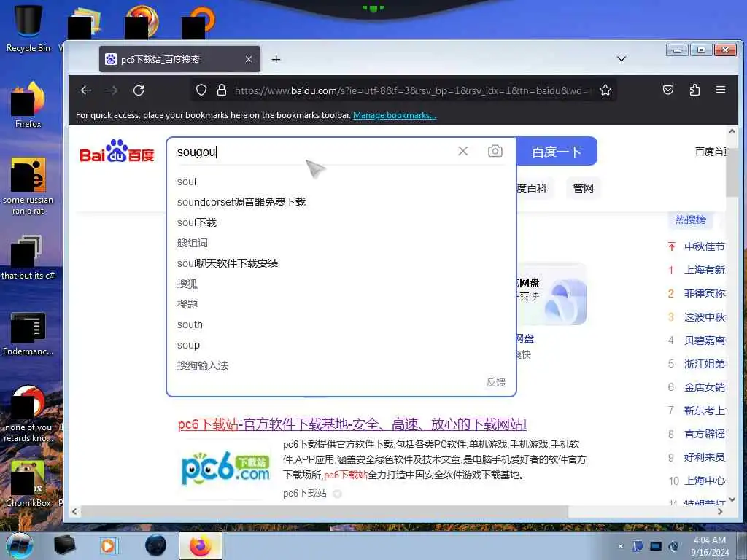Image resolution: width=747 pixels, height=560 pixels.
Task: Click the Firefox taskbar button
Action: tap(201, 545)
